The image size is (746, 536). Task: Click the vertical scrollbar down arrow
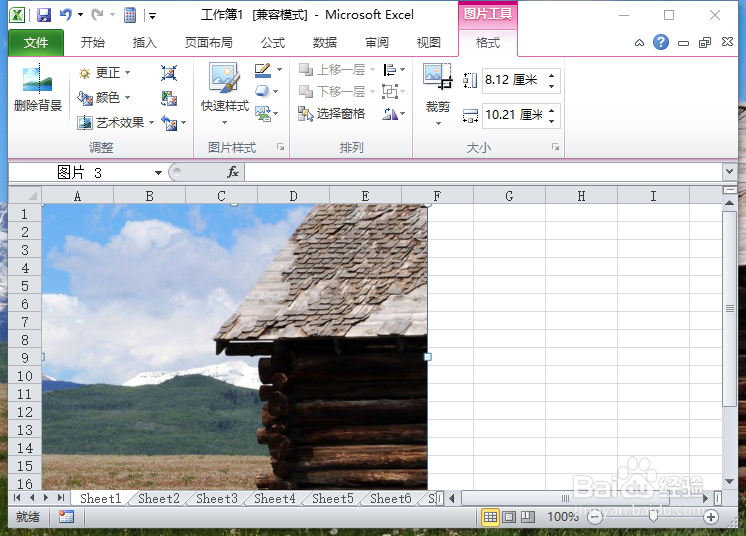[x=729, y=481]
